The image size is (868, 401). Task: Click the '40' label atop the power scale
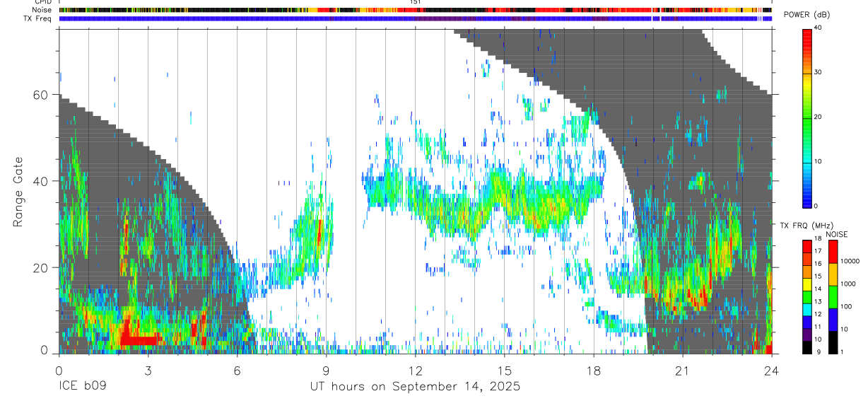(x=819, y=28)
